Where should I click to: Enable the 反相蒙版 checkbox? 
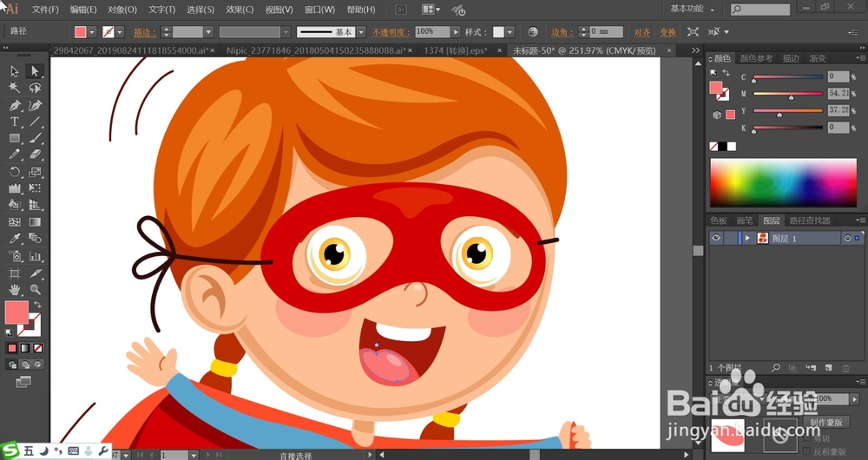(807, 451)
